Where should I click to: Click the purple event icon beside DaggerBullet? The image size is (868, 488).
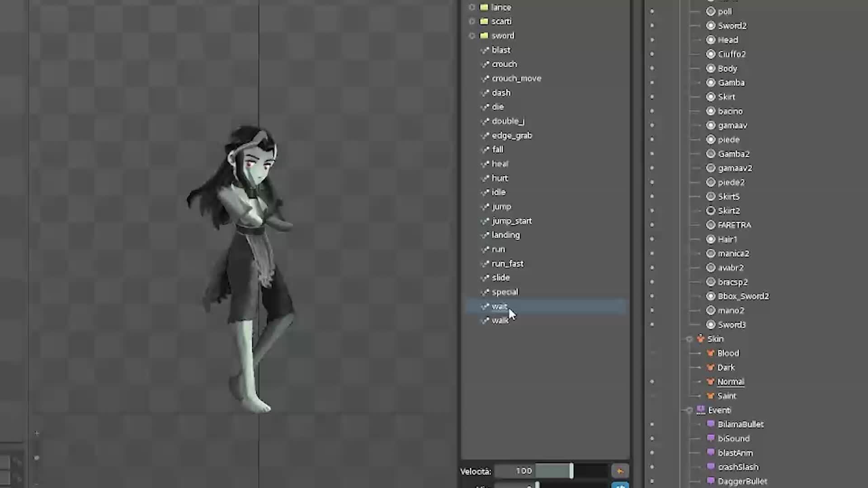711,481
